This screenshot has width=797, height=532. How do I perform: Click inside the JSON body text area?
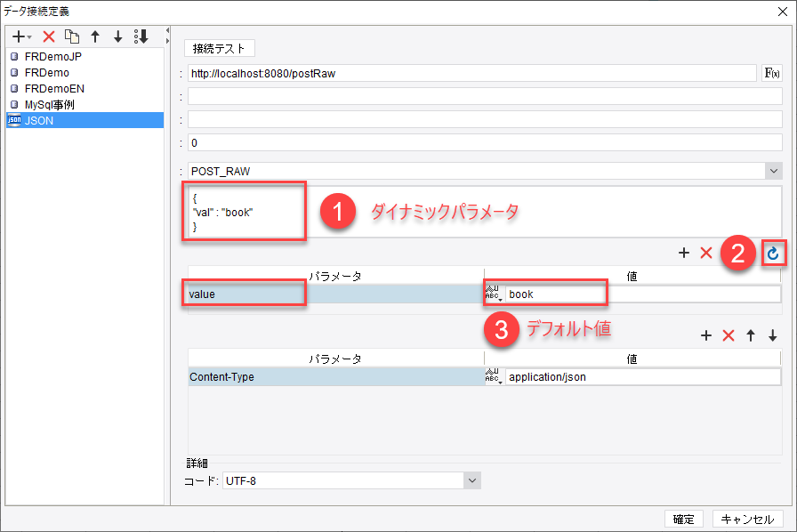pos(485,212)
